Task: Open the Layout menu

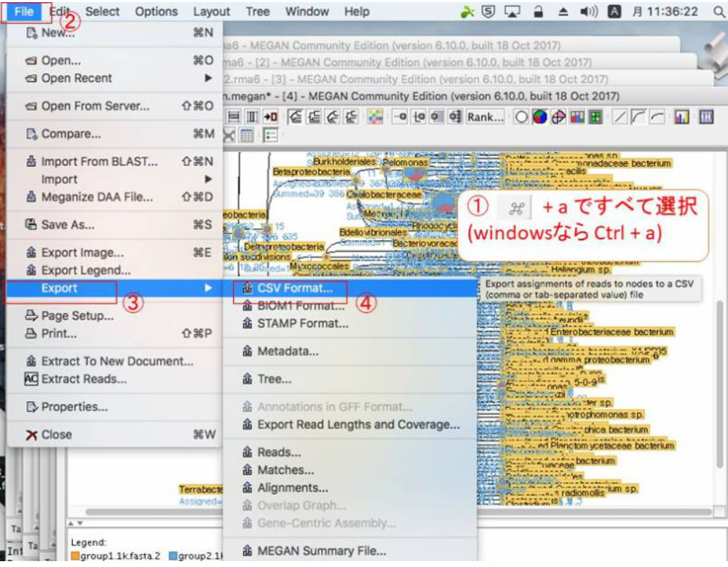Action: click(x=211, y=12)
